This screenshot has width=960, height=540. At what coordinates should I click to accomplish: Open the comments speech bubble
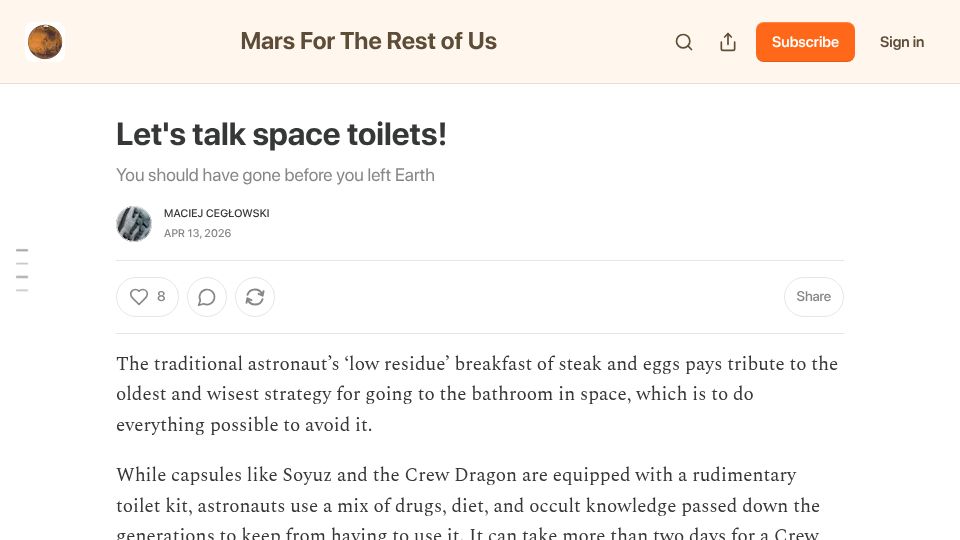(x=207, y=297)
